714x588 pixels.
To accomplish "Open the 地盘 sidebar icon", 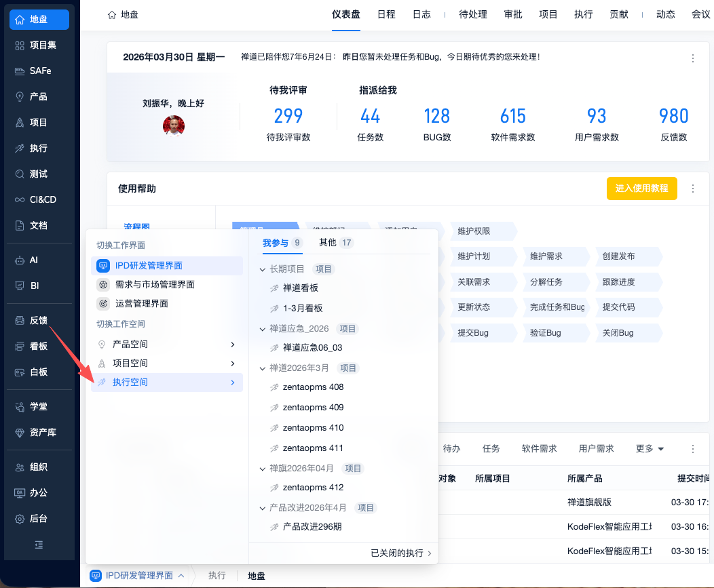I will [20, 20].
